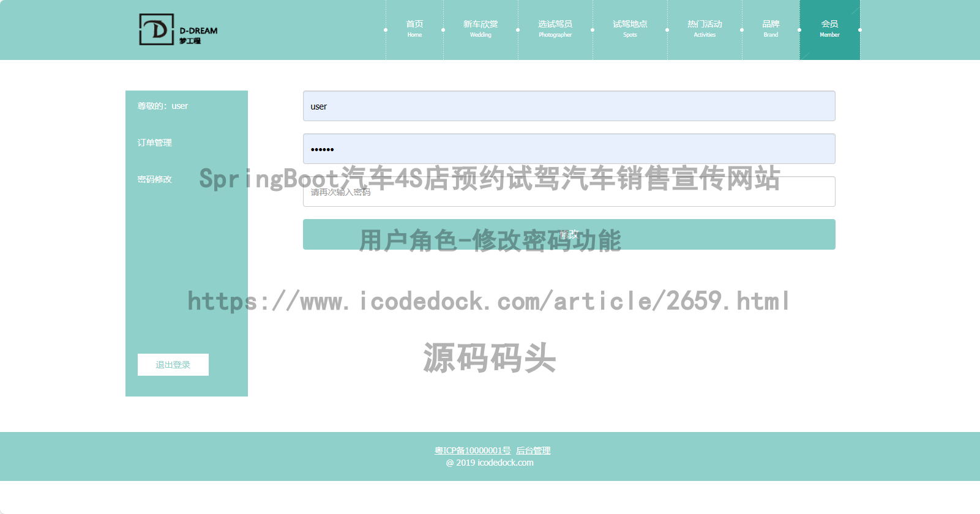The image size is (980, 514).
Task: Click the 2019 icodedock.com copyright text
Action: pyautogui.click(x=490, y=463)
